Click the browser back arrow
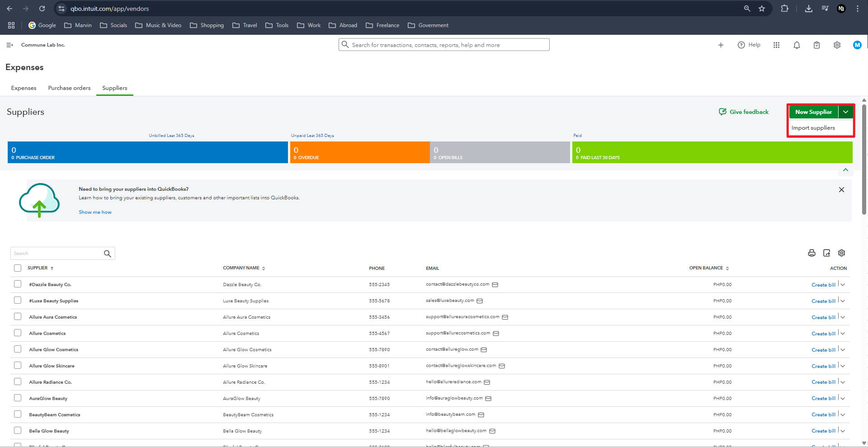This screenshot has height=447, width=868. pyautogui.click(x=9, y=9)
